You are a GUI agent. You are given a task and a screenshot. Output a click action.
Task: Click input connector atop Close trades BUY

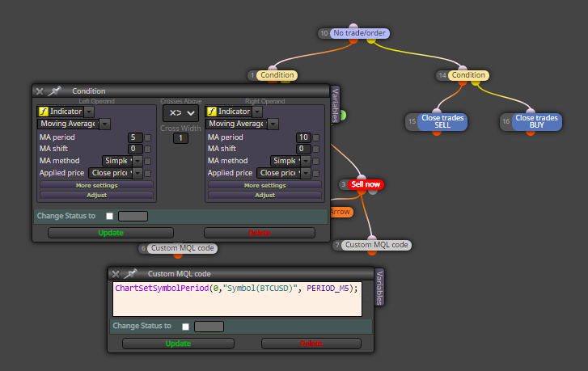click(531, 112)
